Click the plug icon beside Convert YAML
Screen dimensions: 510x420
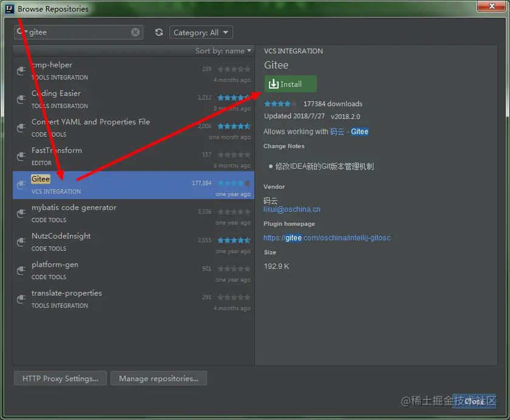click(21, 127)
